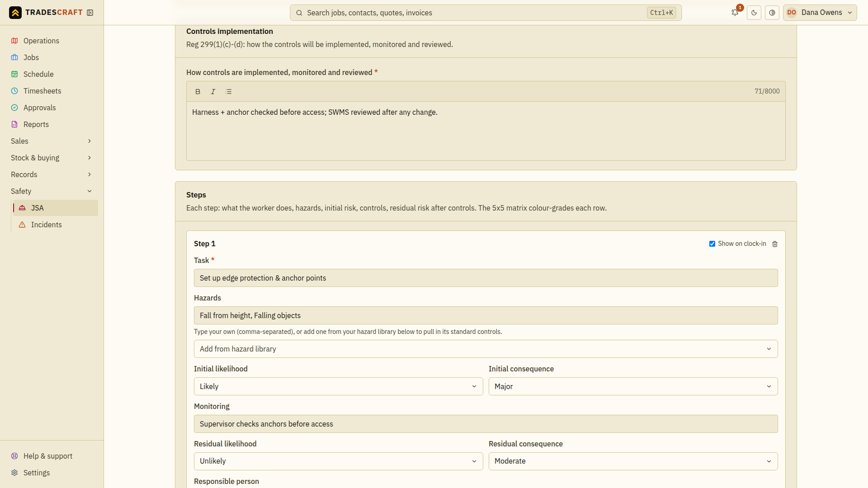Apply bold formatting in controls editor
This screenshot has width=868, height=488.
click(198, 91)
